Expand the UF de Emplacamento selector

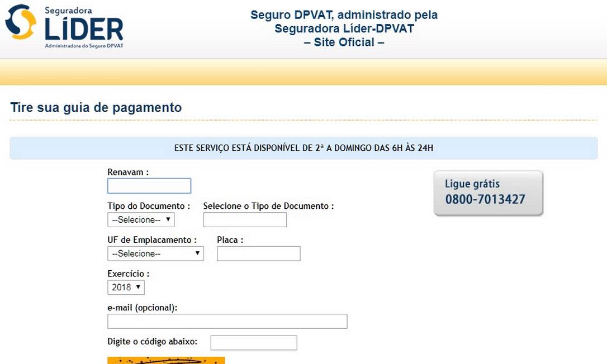pos(155,253)
